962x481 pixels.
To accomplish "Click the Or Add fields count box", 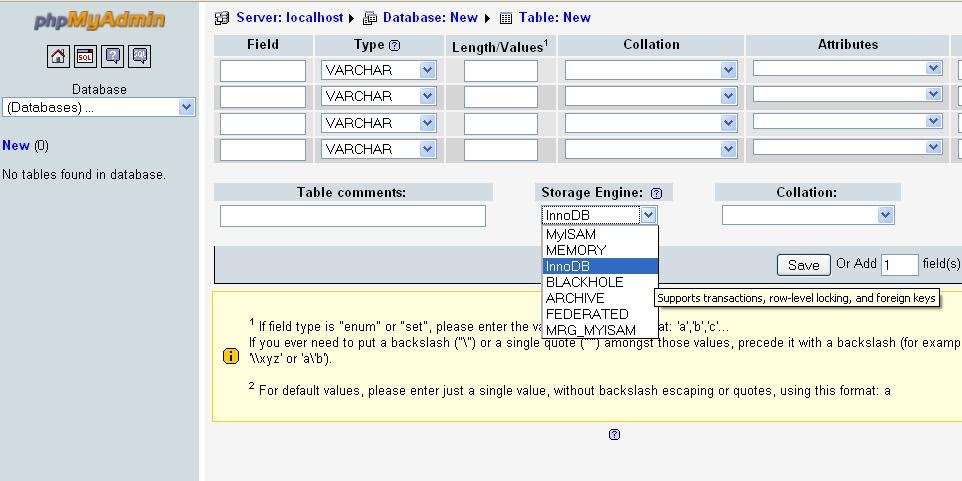I will click(900, 265).
